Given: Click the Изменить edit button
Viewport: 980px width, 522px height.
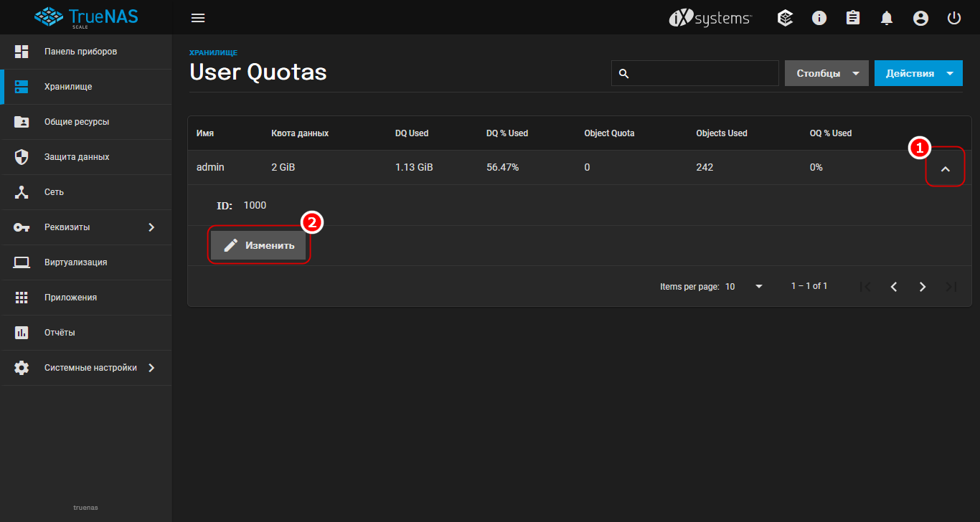Looking at the screenshot, I should click(x=258, y=245).
